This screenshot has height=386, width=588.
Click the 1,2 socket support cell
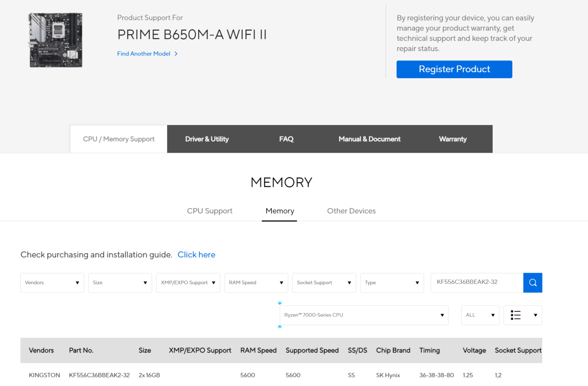point(498,375)
